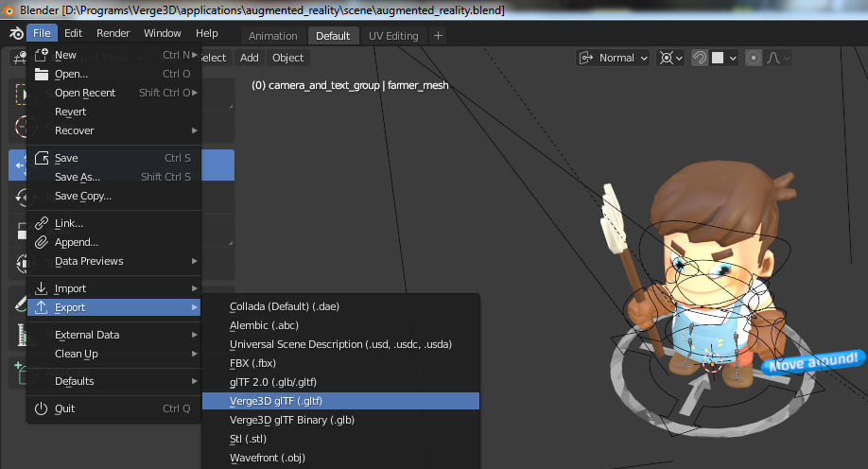Choose Save with the disk icon
The height and width of the screenshot is (469, 868).
pyautogui.click(x=114, y=158)
